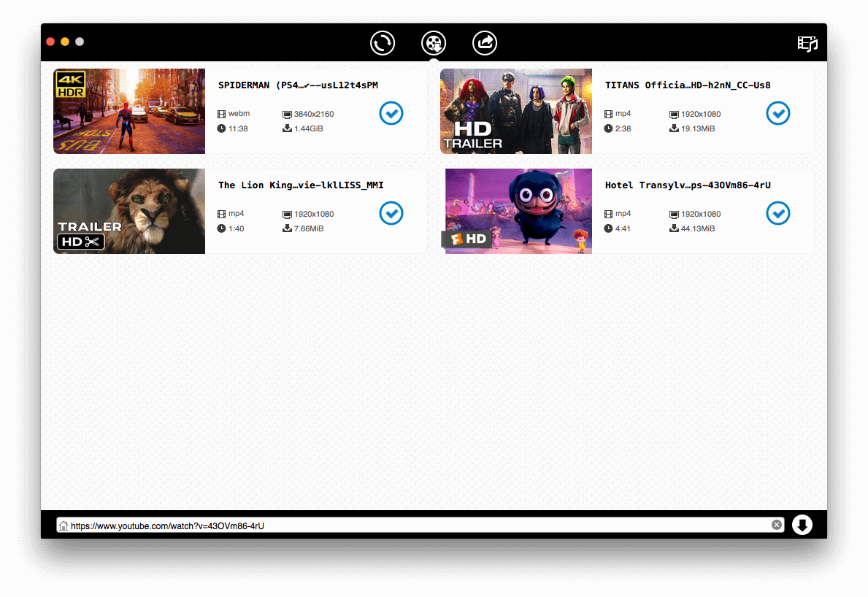This screenshot has width=868, height=597.
Task: Click the clock icon next to 1:40
Action: 221,228
